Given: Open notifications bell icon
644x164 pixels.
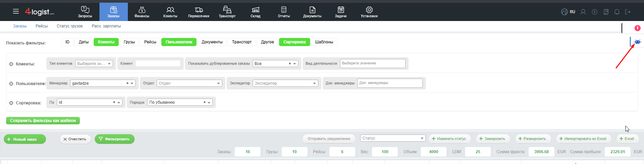Looking at the screenshot, I should (617, 12).
